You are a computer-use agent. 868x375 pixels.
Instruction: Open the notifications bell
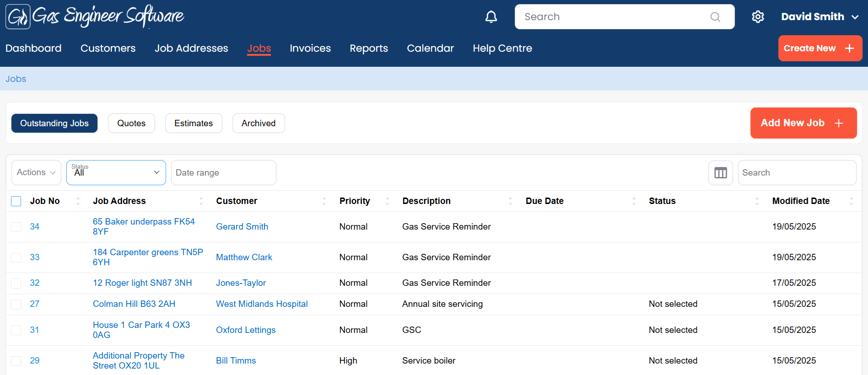pos(491,17)
